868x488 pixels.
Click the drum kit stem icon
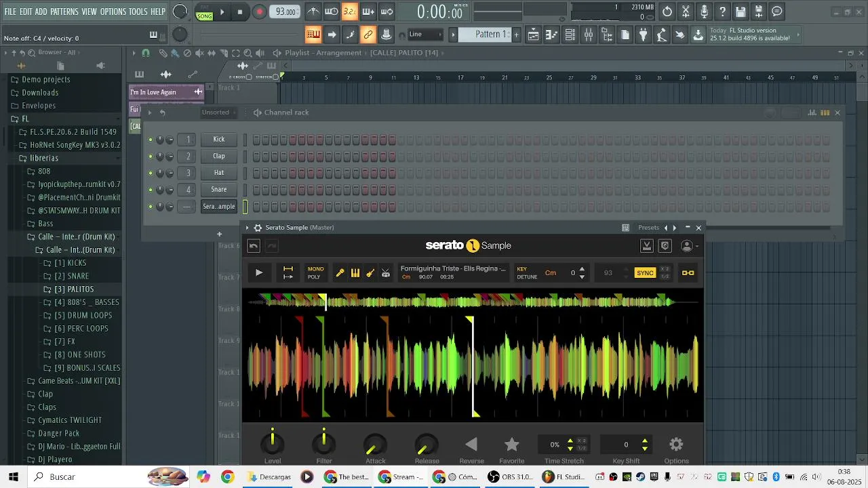coord(385,273)
